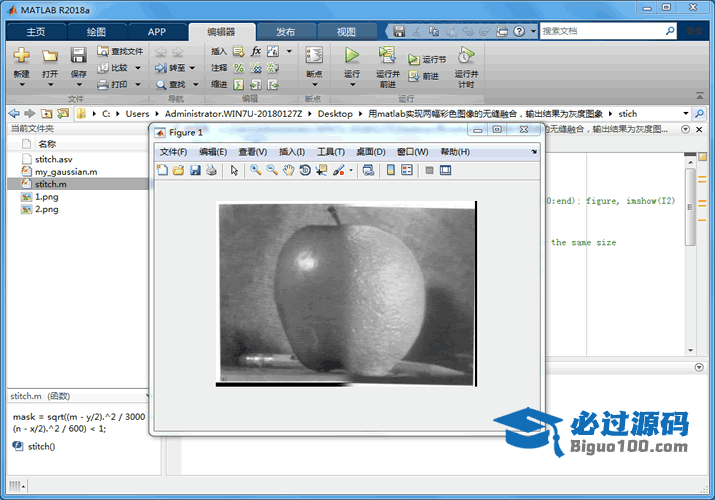Click the 打开 (Open) folder icon
This screenshot has width=715, height=500.
pyautogui.click(x=50, y=56)
